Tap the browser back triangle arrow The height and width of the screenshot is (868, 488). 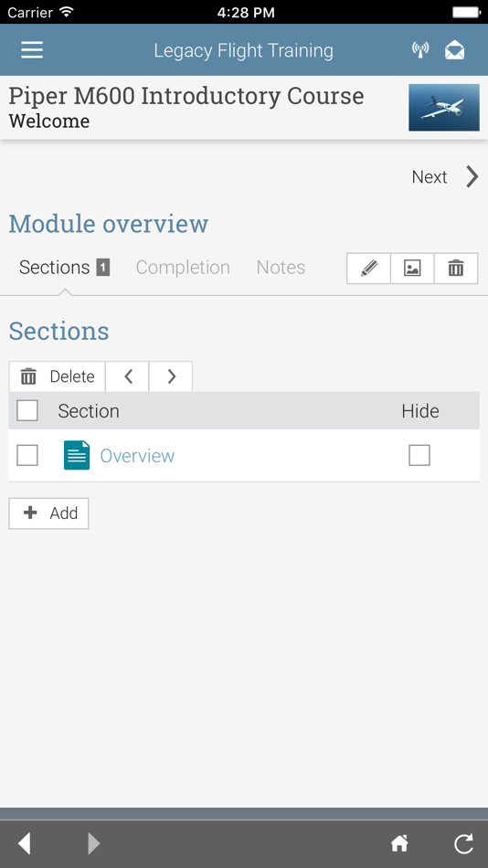(x=25, y=843)
